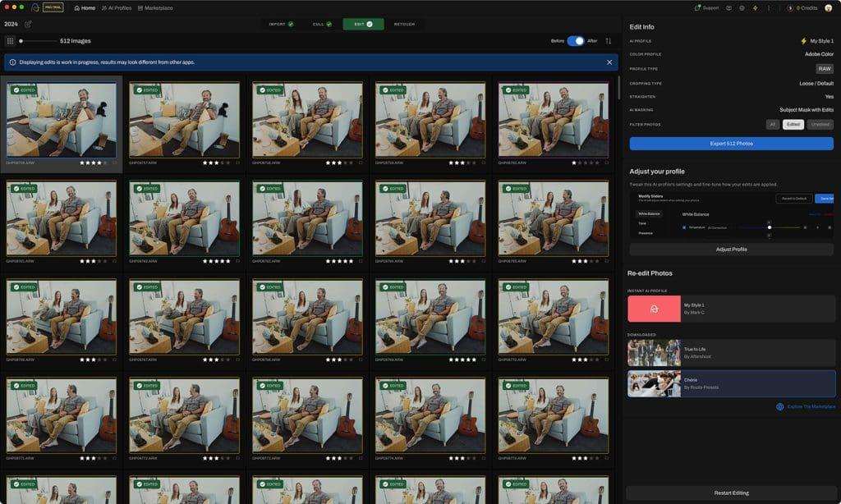Viewport: 841px width, 504px height.
Task: Switch to the Cull step
Action: pyautogui.click(x=322, y=24)
